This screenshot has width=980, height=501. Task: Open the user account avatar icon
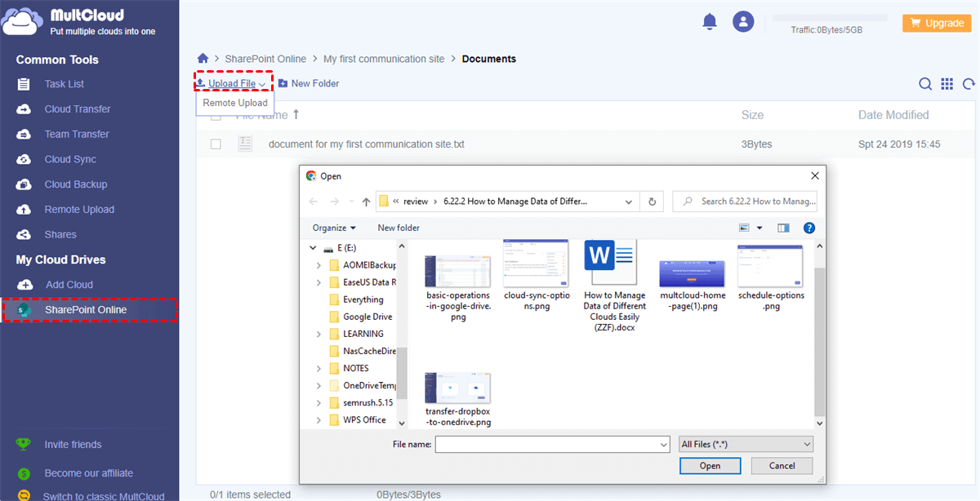(743, 22)
